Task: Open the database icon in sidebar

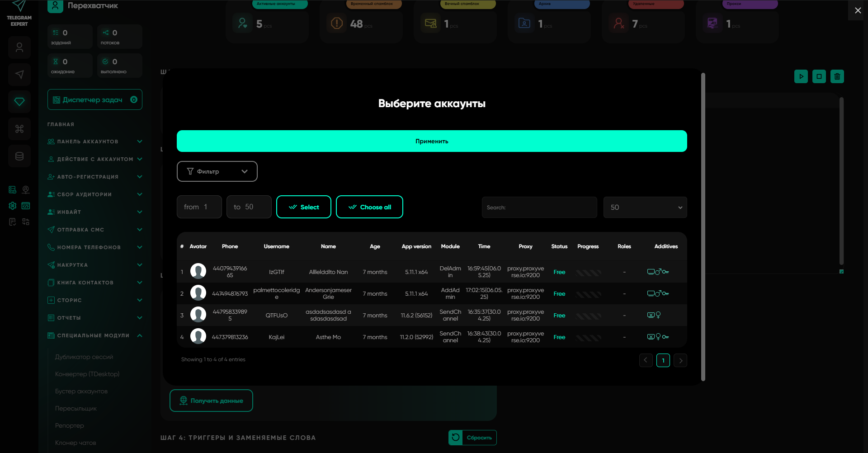Action: click(19, 156)
